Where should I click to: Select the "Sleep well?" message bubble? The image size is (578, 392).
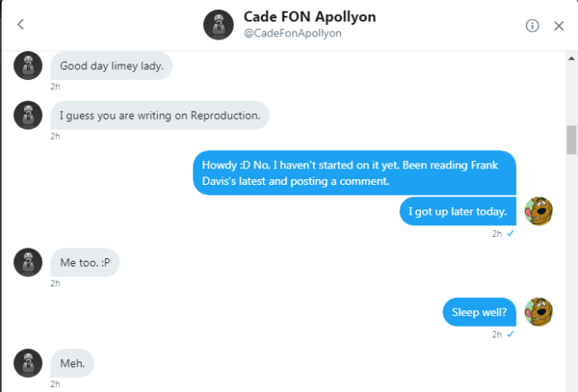pyautogui.click(x=479, y=312)
